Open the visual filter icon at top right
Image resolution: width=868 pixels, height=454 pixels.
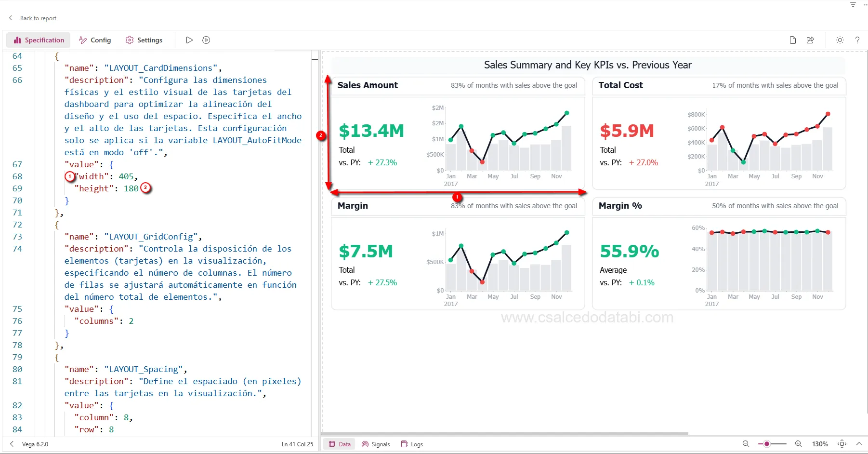[853, 4]
